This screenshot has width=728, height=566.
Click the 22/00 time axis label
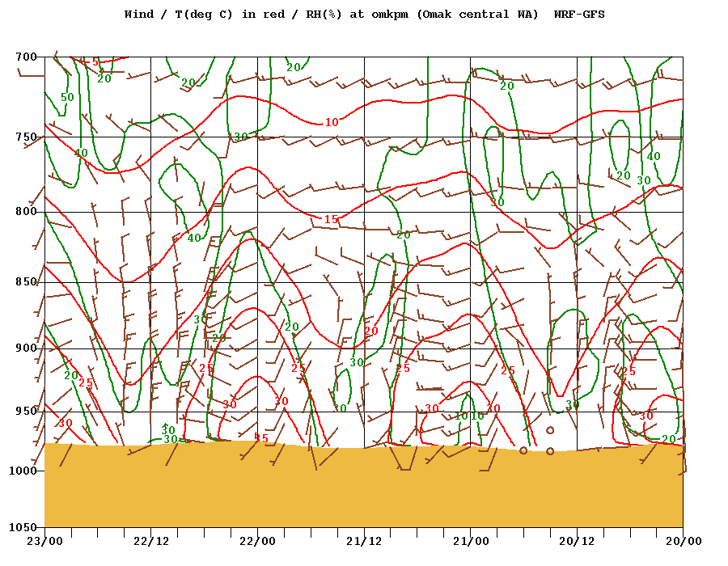pyautogui.click(x=258, y=542)
